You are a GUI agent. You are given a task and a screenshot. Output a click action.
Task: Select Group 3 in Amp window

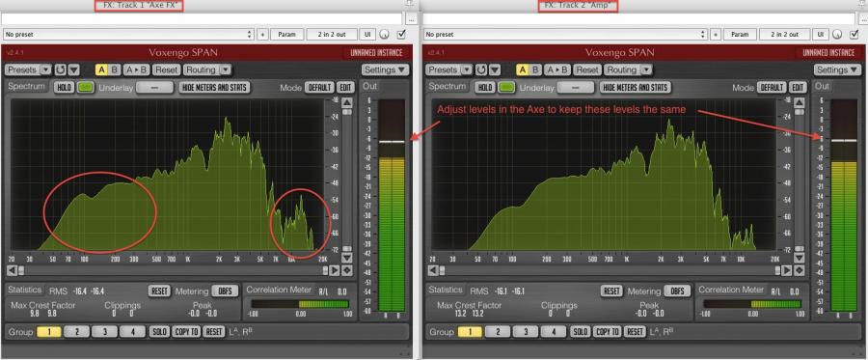(525, 332)
